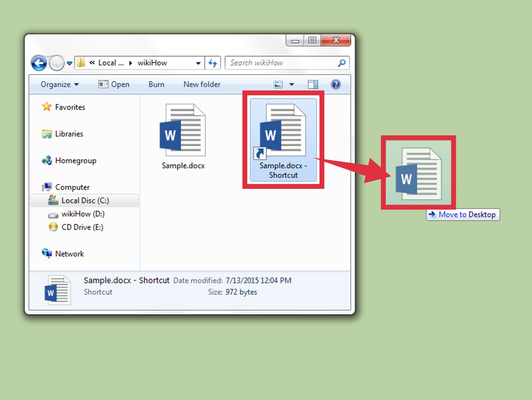The image size is (532, 400).
Task: Select the wikiHow breadcrumb in address bar
Action: (152, 63)
